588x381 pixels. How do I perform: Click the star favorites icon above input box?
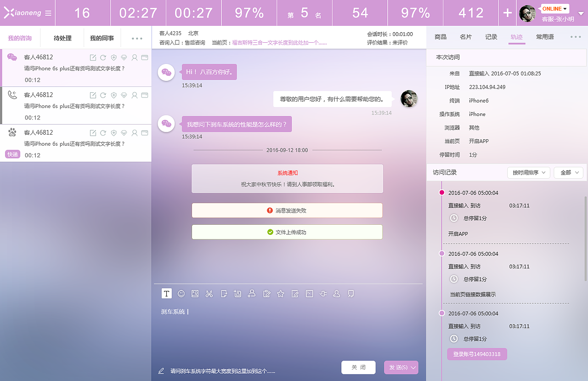(x=281, y=294)
